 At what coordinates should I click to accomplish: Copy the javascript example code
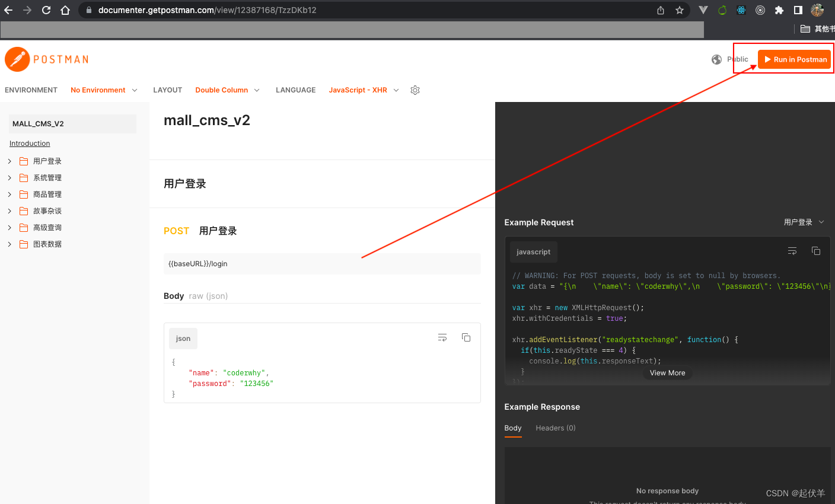tap(816, 251)
